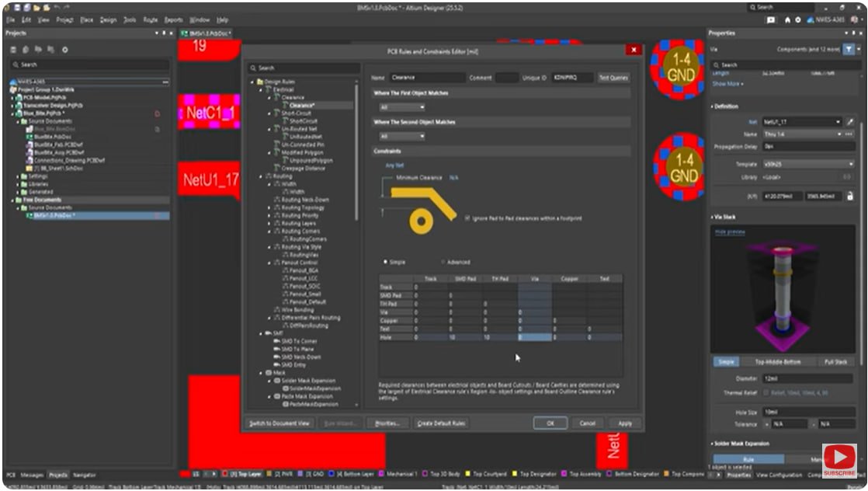
Task: Click the search icon in the title bar search box
Action: [753, 8]
